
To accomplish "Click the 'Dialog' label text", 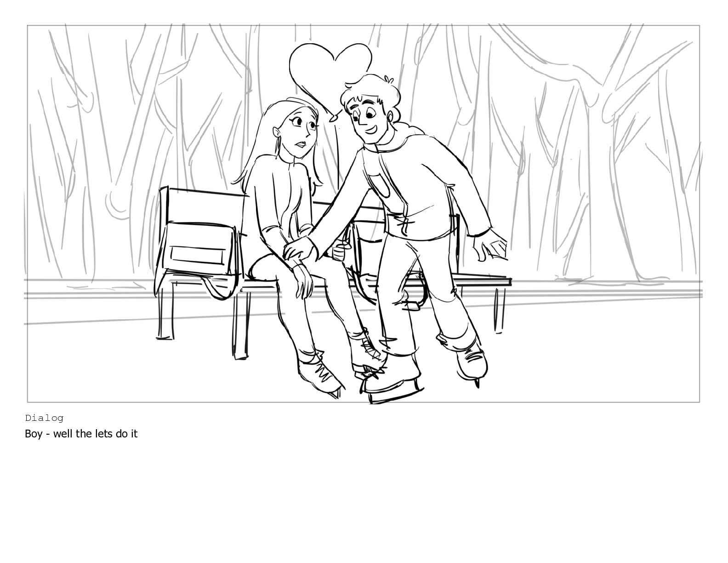I will coord(44,418).
